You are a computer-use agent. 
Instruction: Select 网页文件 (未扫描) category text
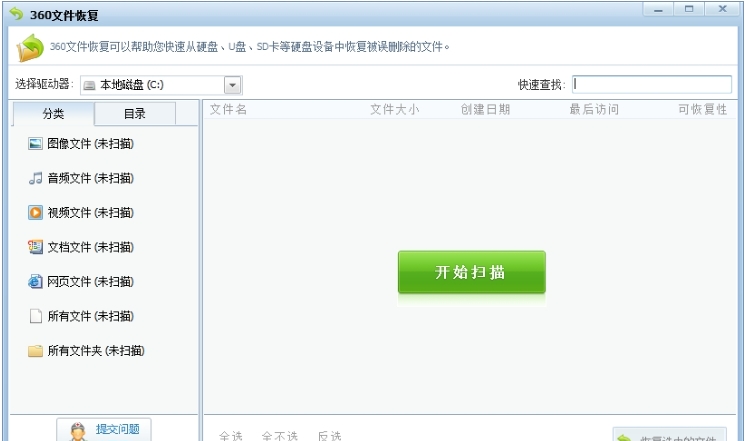tap(91, 282)
